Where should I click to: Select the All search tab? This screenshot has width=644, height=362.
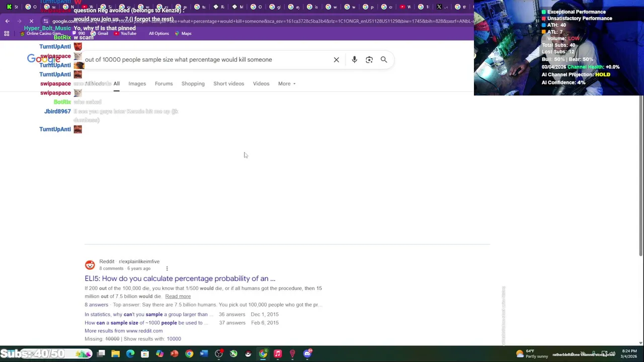pos(116,84)
